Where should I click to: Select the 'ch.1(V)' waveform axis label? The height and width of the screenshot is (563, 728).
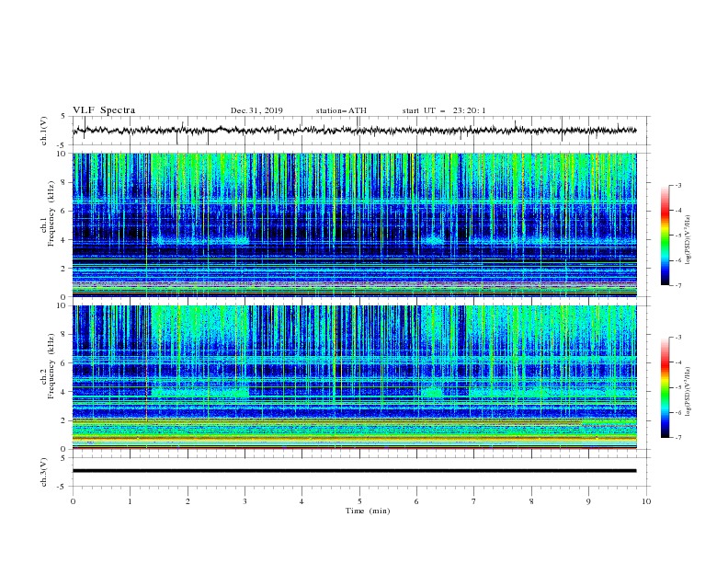click(44, 131)
